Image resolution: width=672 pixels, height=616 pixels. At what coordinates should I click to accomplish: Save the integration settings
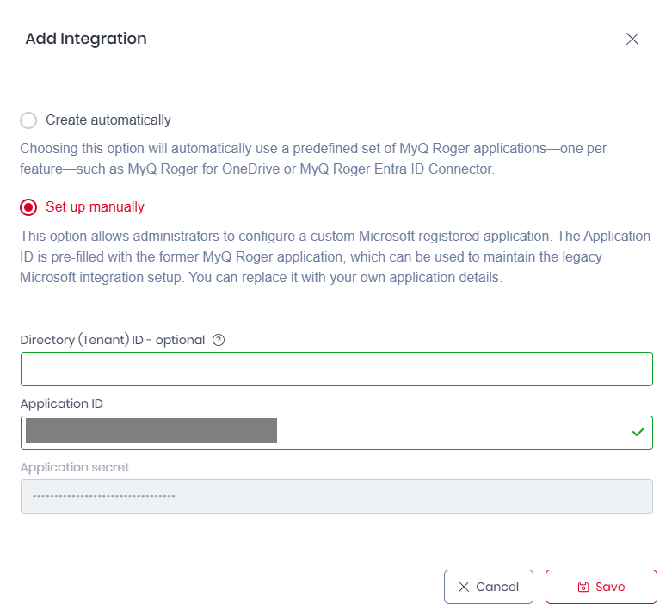(x=601, y=587)
